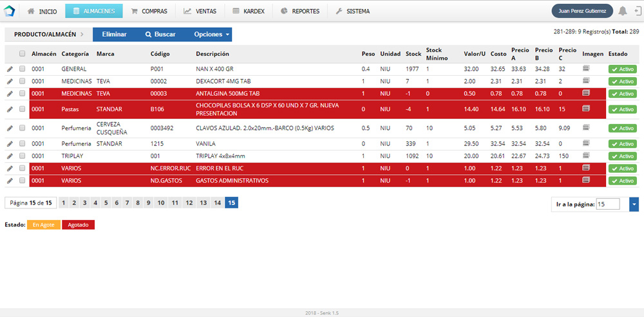Click the Eliminar button
Viewport: 644px width, 317px height.
click(x=114, y=35)
